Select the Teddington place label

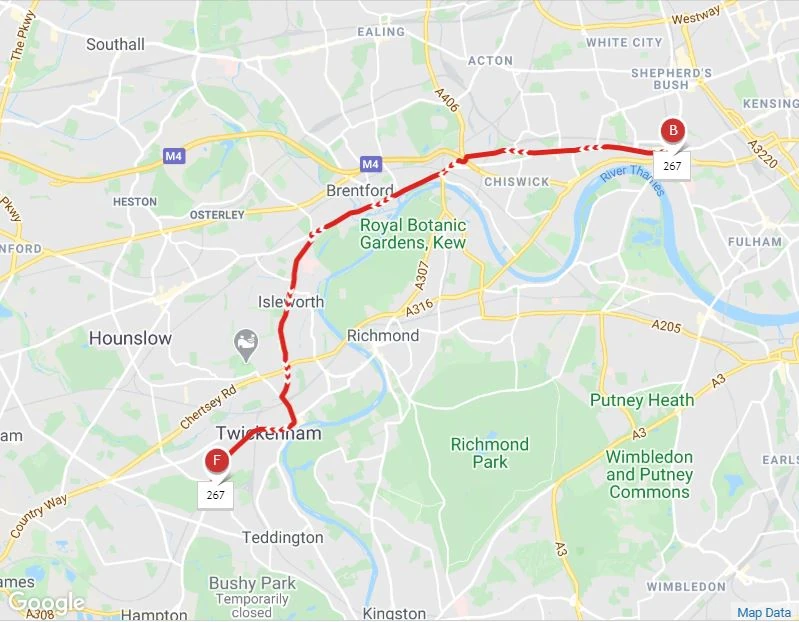(x=282, y=537)
